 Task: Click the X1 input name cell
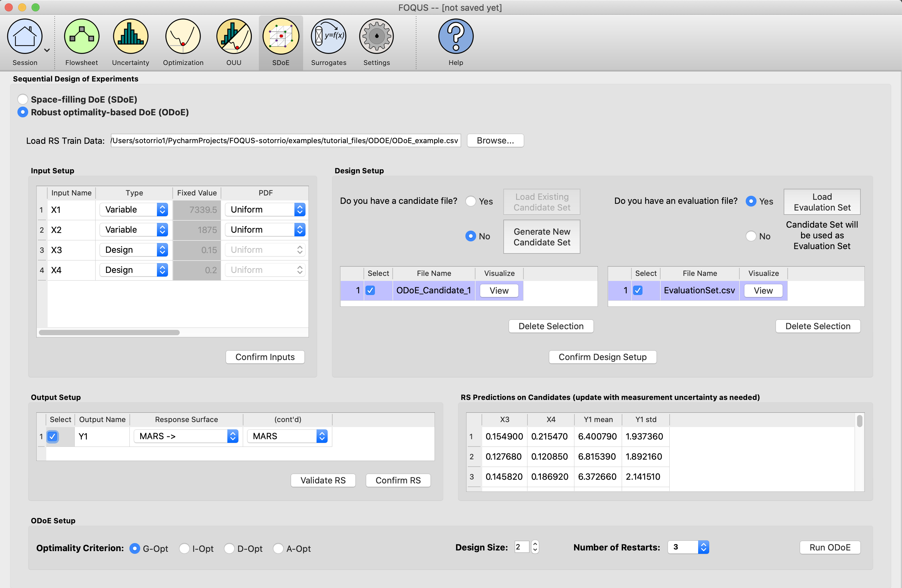pyautogui.click(x=71, y=210)
